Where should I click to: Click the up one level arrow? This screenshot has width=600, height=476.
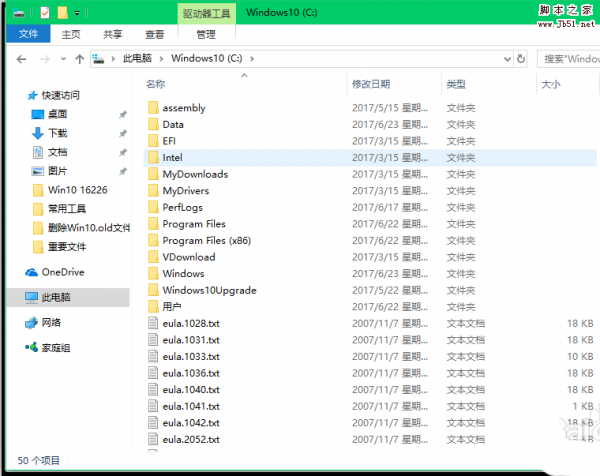tap(79, 60)
